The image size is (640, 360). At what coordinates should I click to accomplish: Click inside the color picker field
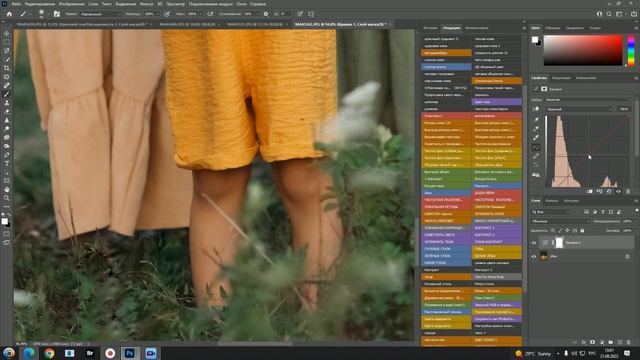(583, 51)
